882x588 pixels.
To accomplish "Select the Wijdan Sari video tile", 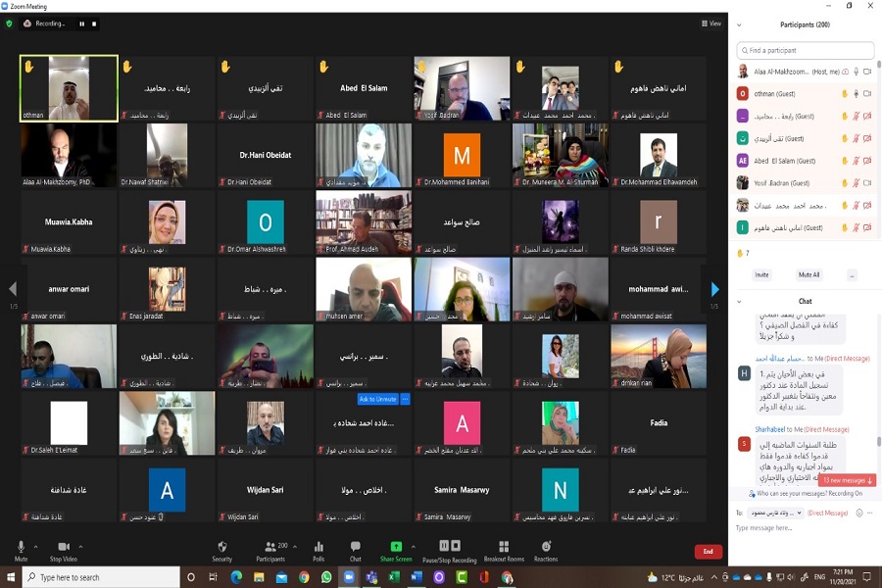I will tap(265, 490).
